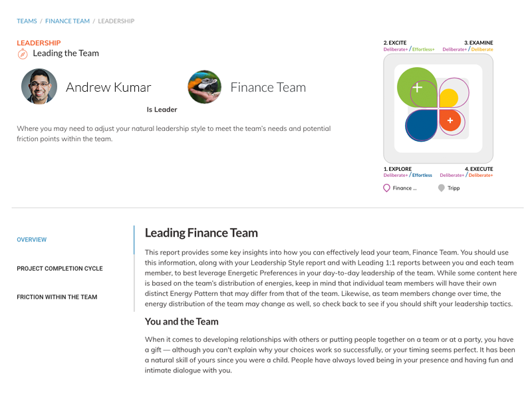The width and height of the screenshot is (532, 399).
Task: Open the LEADERSHIP breadcrumb item
Action: [x=116, y=21]
